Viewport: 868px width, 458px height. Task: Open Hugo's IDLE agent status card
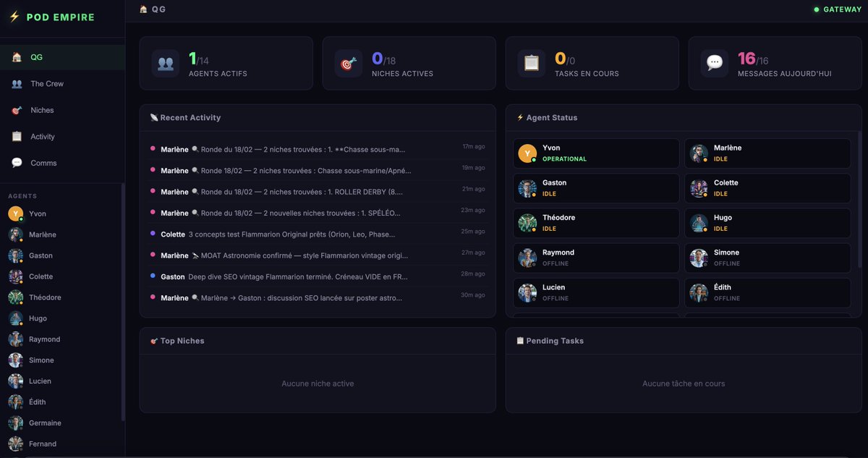[767, 223]
